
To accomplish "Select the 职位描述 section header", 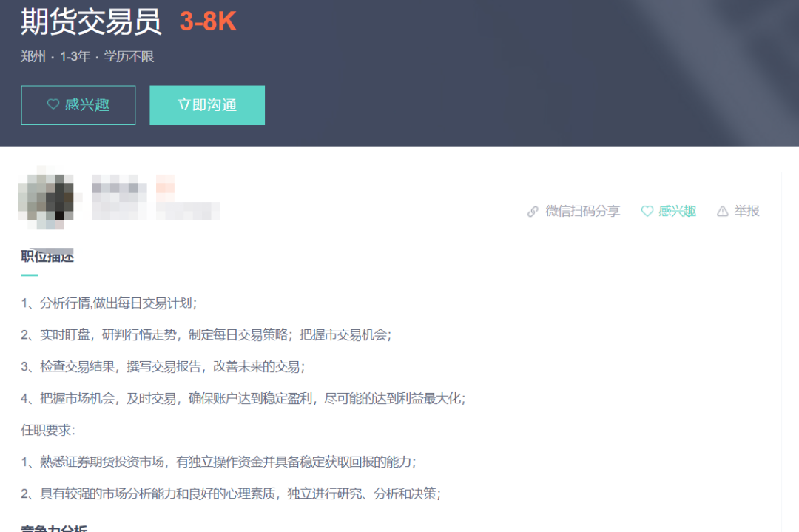I will [x=47, y=255].
